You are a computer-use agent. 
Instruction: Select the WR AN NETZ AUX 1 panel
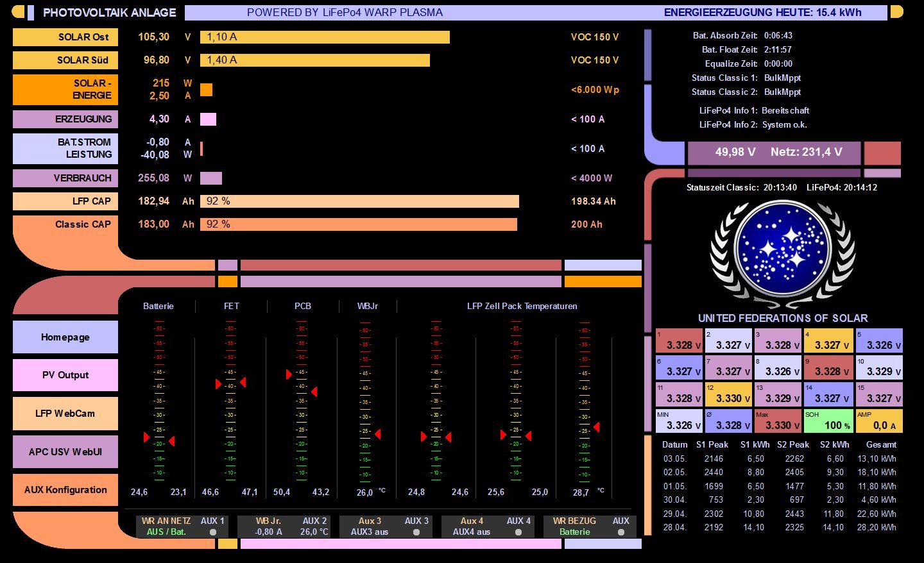click(x=182, y=526)
